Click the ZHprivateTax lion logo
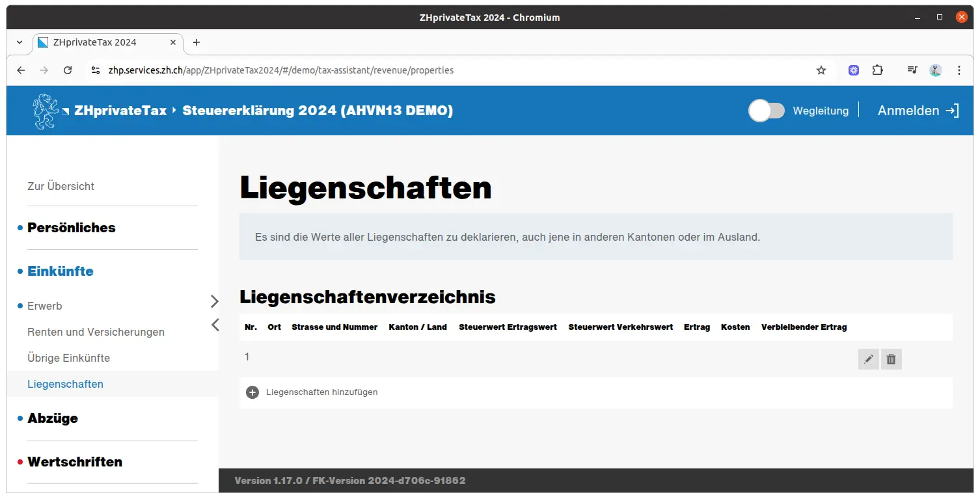The width and height of the screenshot is (980, 499). pos(46,111)
